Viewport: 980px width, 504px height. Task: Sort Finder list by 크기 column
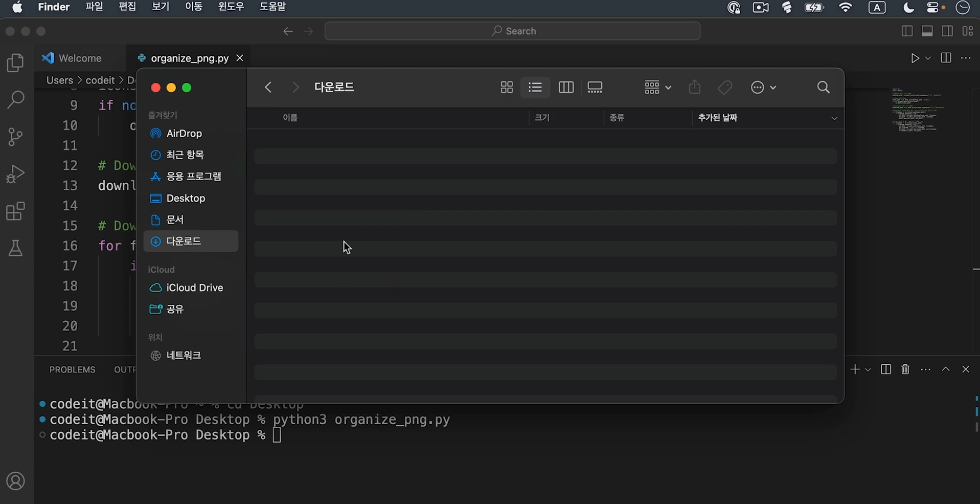pos(542,118)
